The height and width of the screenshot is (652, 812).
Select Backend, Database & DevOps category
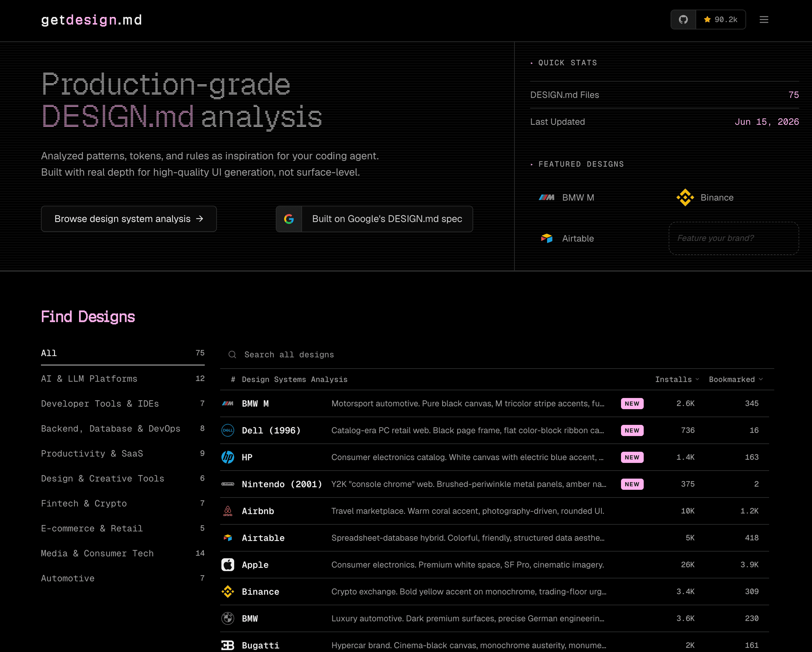(123, 429)
